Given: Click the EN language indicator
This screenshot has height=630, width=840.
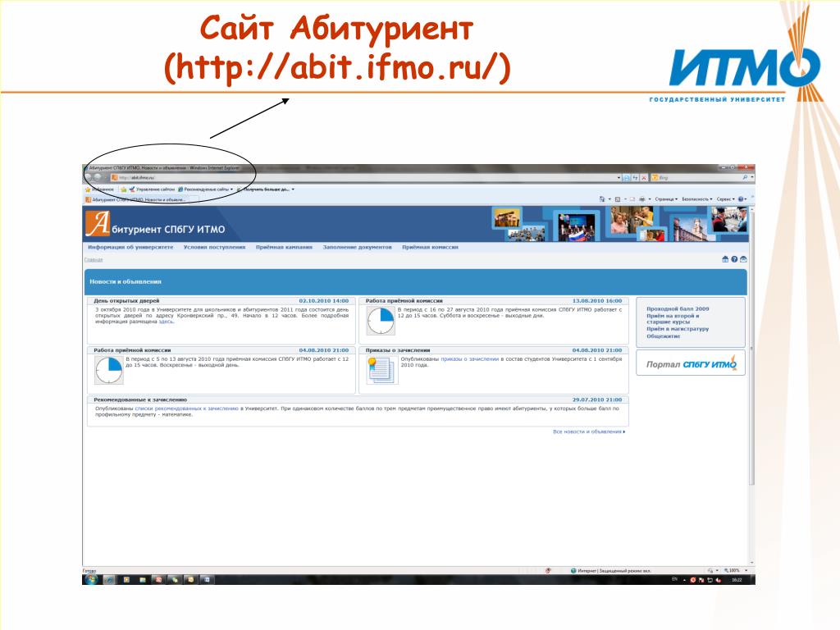Looking at the screenshot, I should click(675, 580).
